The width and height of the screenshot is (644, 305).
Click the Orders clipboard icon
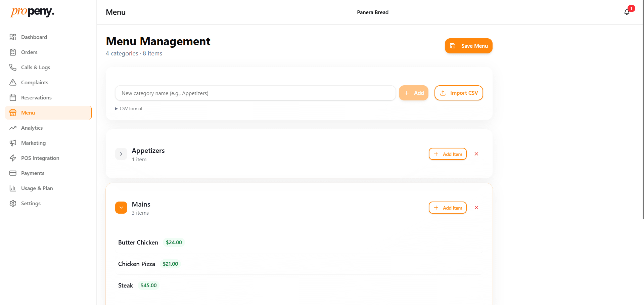point(13,52)
